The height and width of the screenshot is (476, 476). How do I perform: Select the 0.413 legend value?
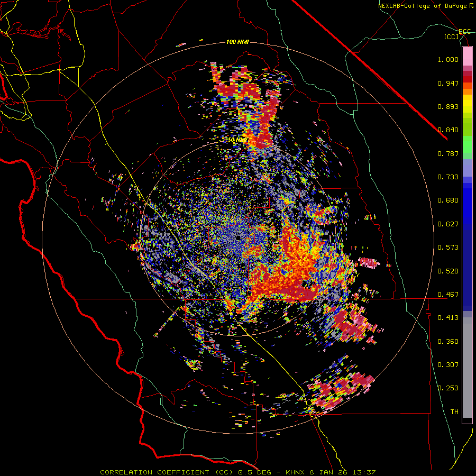coord(448,318)
